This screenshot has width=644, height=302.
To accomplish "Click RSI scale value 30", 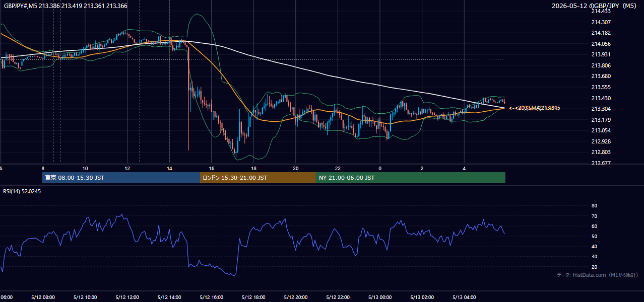I will pos(594,257).
